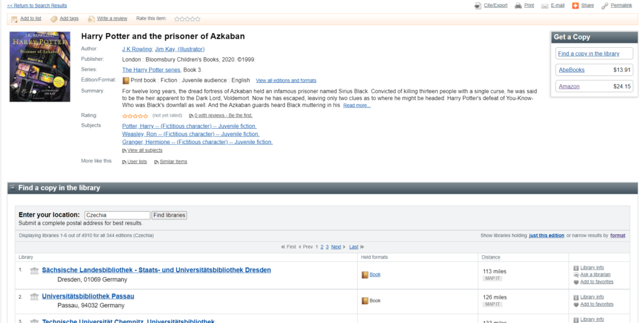Image resolution: width=644 pixels, height=323 pixels.
Task: Click the info icon in Passau library's row
Action: pos(576,297)
